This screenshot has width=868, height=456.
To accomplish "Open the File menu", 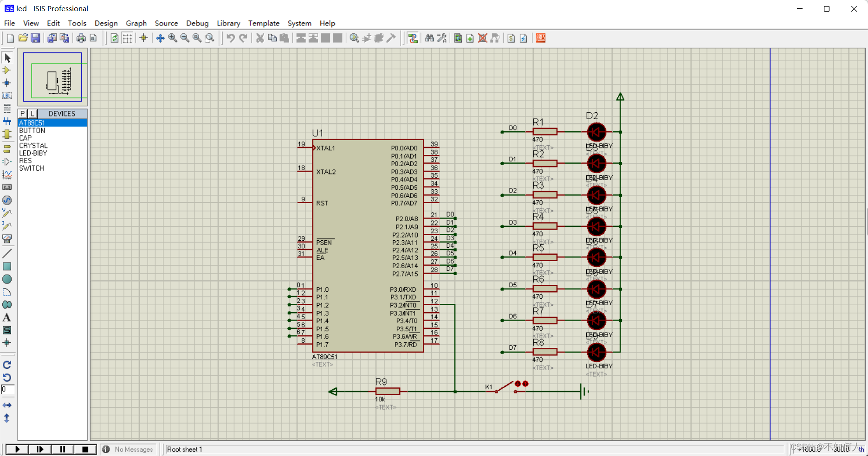I will point(9,23).
